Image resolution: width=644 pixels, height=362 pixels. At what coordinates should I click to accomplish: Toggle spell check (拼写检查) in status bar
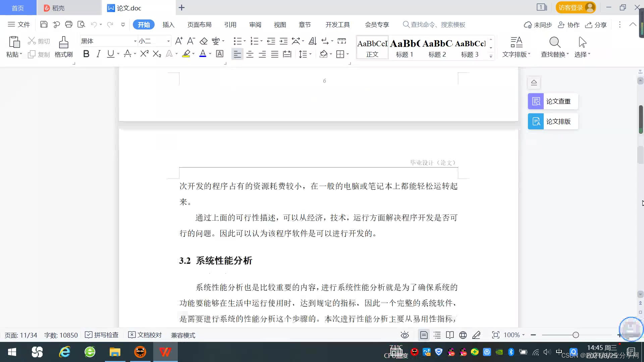point(102,335)
